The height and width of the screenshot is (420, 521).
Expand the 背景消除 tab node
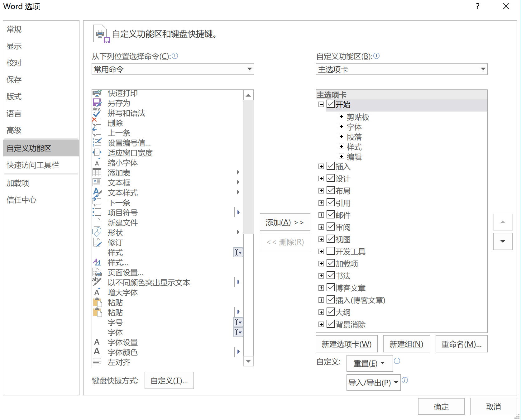click(x=321, y=324)
